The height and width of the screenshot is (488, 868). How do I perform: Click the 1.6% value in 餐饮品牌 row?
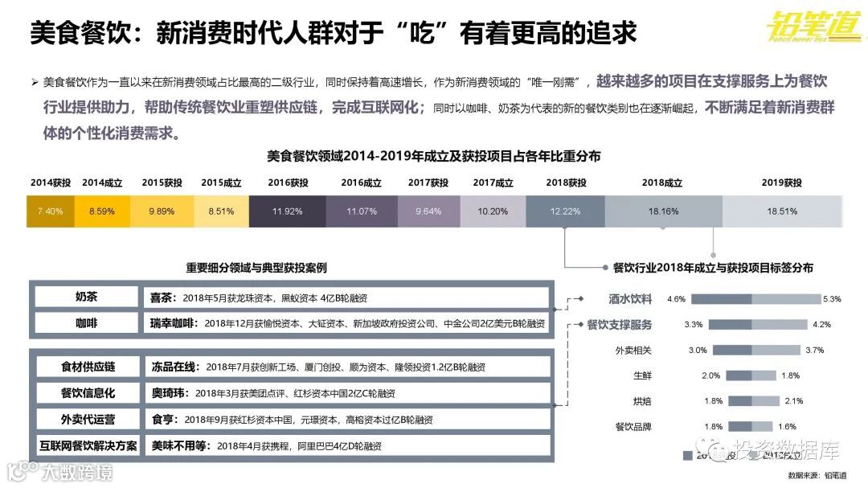[787, 427]
